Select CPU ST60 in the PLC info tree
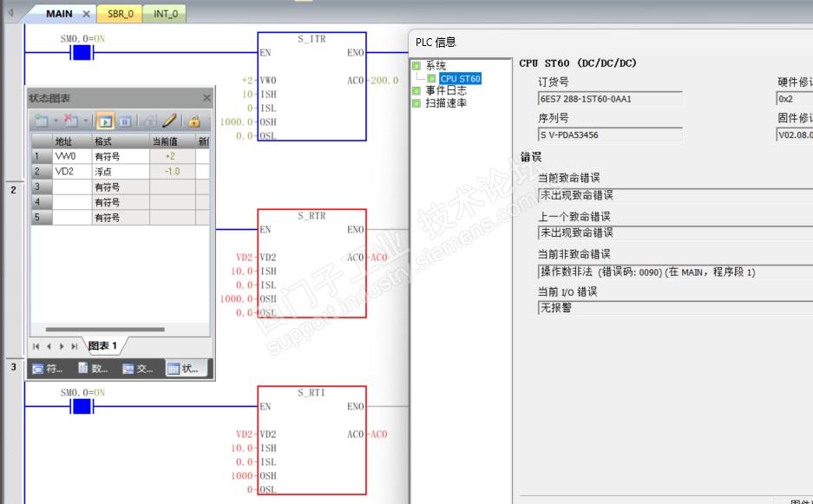Viewport: 813px width, 504px height. [461, 79]
